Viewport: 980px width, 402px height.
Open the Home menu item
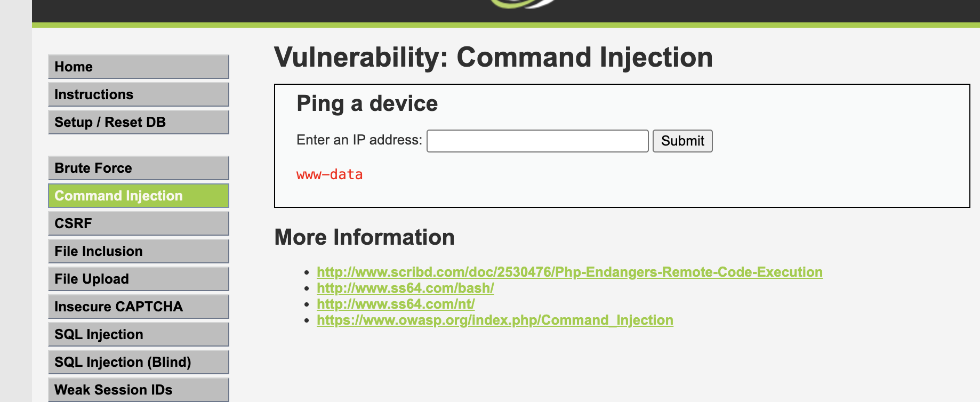point(139,67)
